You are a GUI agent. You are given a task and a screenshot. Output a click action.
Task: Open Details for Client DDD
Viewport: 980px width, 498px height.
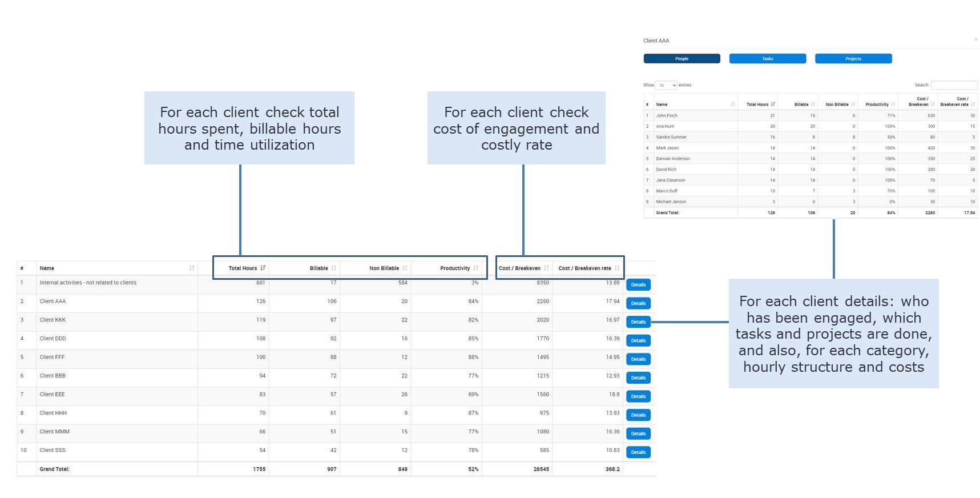[638, 340]
